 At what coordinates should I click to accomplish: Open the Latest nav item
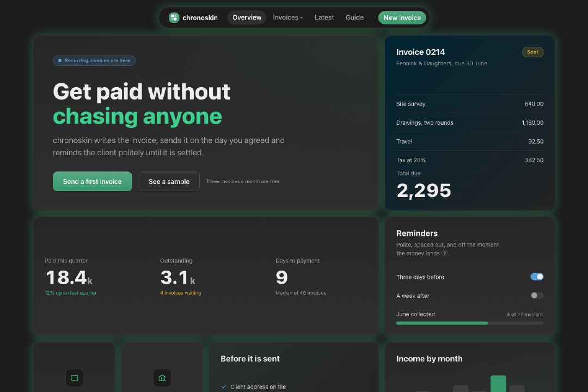[x=324, y=17]
